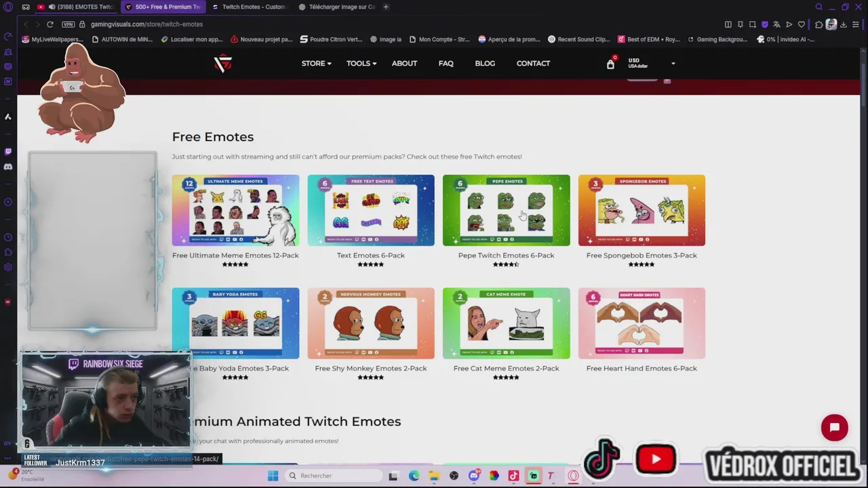Click the Pepe Emotes thumbnail image

point(506,210)
